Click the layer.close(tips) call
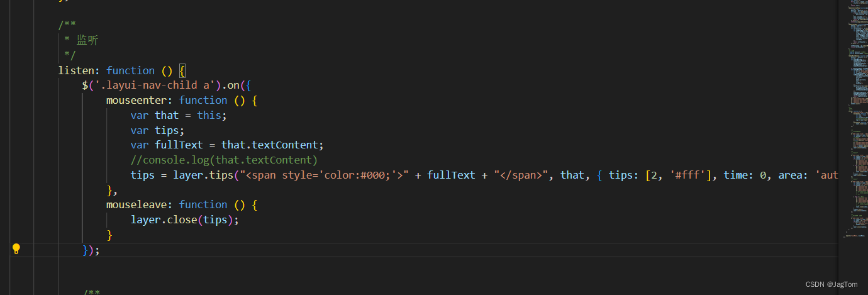This screenshot has height=295, width=868. (x=185, y=220)
